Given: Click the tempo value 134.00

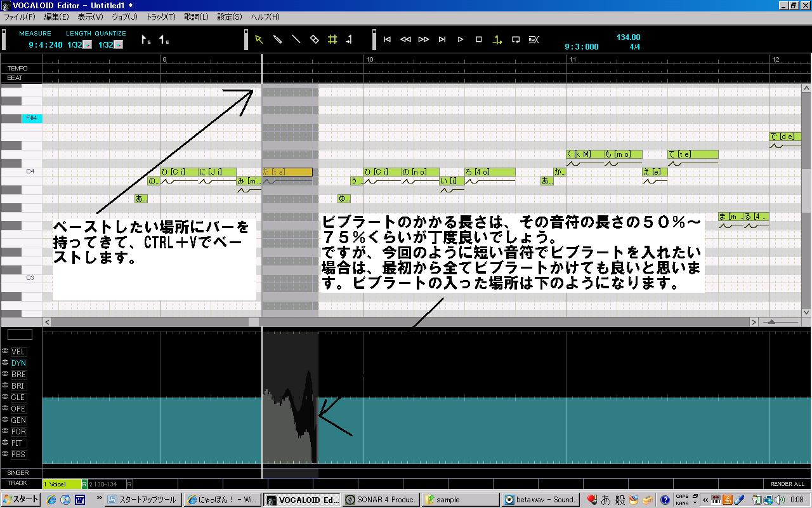Looking at the screenshot, I should tap(628, 37).
